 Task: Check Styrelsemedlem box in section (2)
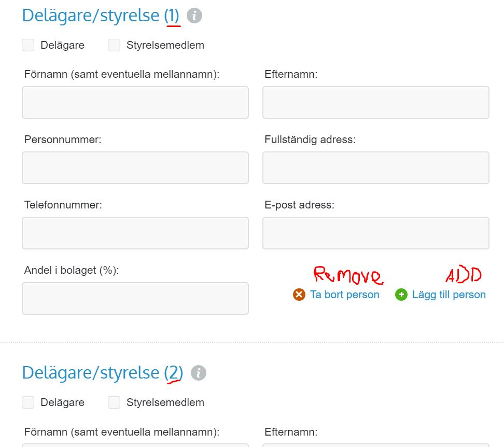(x=114, y=402)
